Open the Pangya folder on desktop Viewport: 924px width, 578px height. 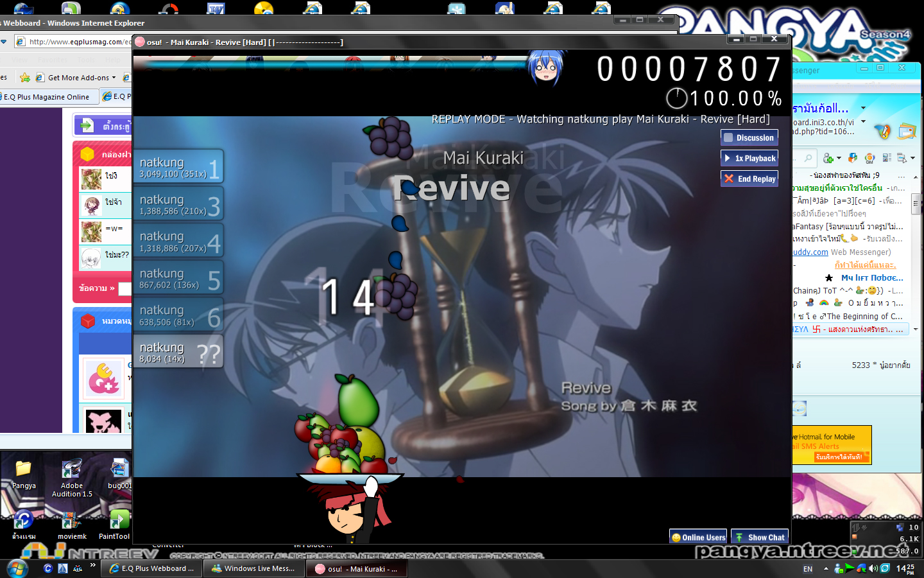(24, 474)
